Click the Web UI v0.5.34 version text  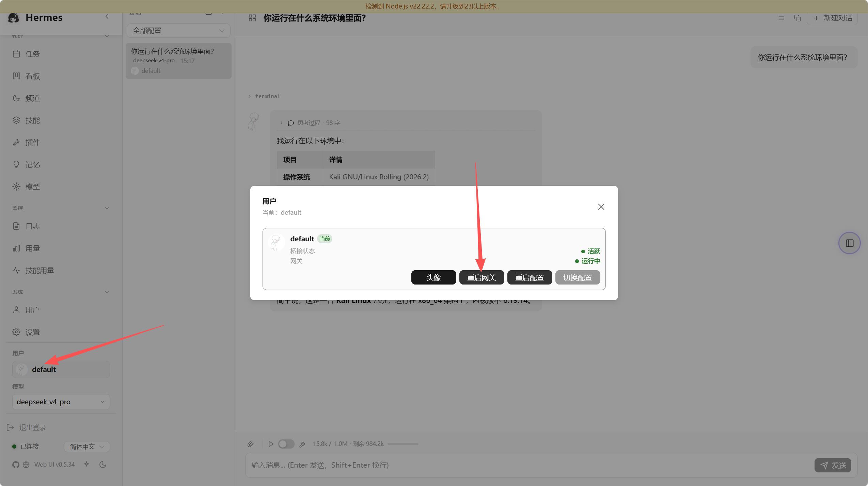[x=54, y=465]
